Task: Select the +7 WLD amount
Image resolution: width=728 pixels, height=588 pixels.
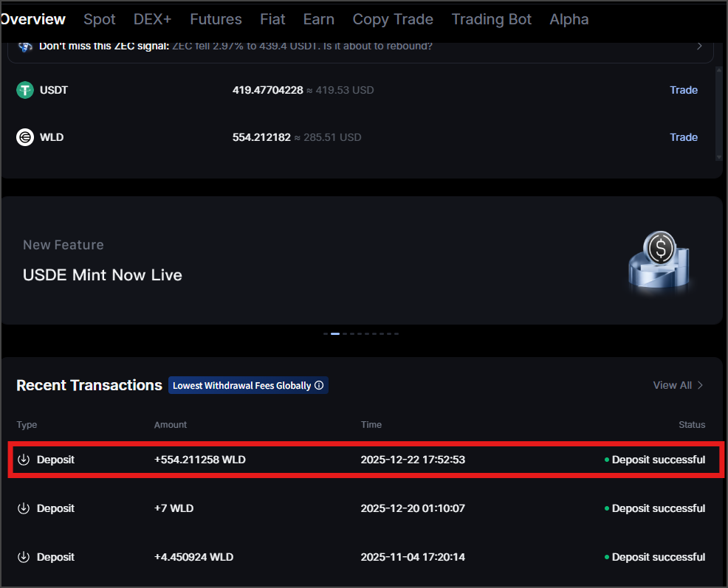Action: pyautogui.click(x=174, y=508)
